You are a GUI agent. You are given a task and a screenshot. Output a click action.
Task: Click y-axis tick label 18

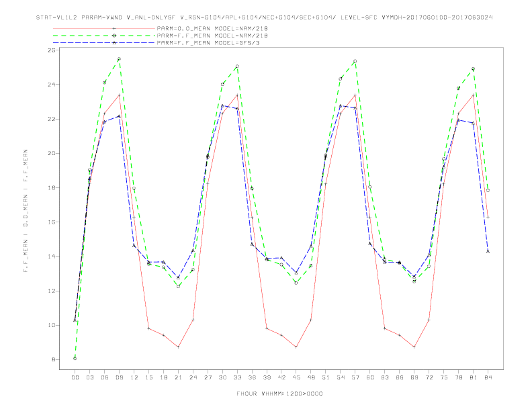coord(52,187)
